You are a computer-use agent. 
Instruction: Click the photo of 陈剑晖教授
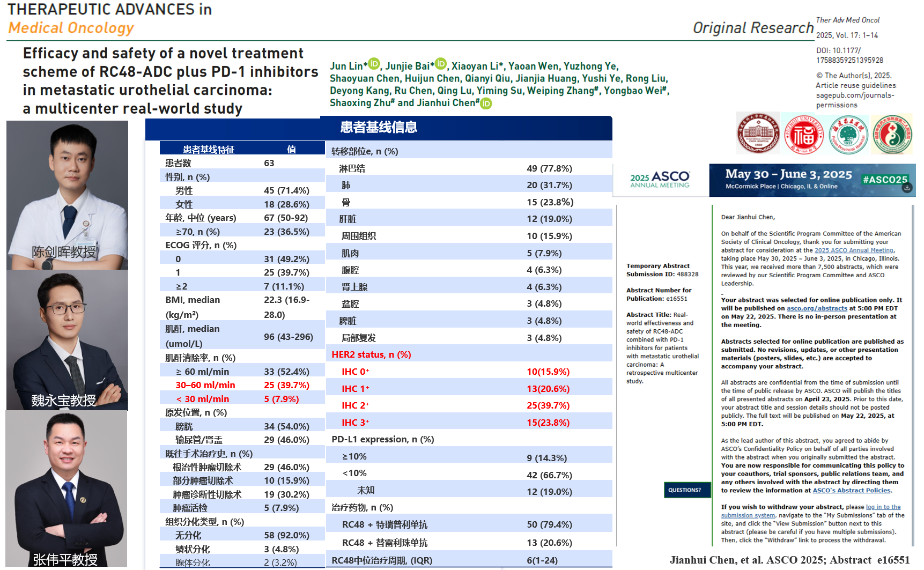point(67,195)
